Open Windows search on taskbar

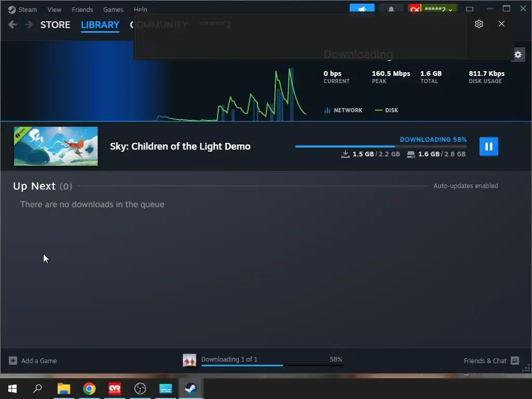click(x=37, y=389)
